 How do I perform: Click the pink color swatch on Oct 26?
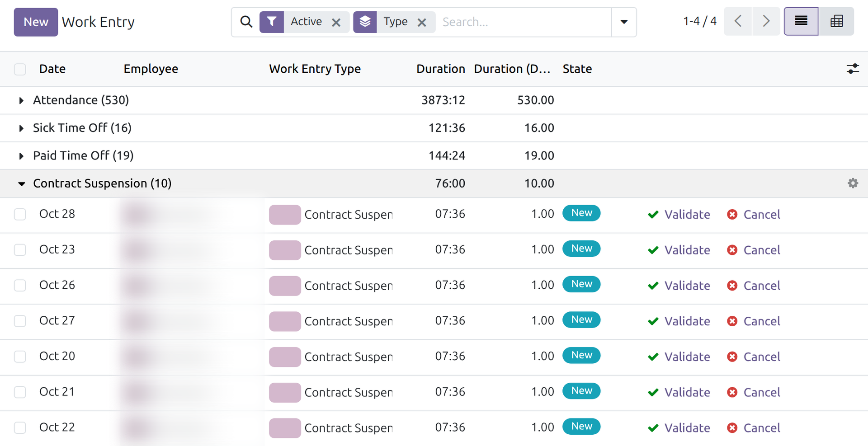[x=285, y=286]
